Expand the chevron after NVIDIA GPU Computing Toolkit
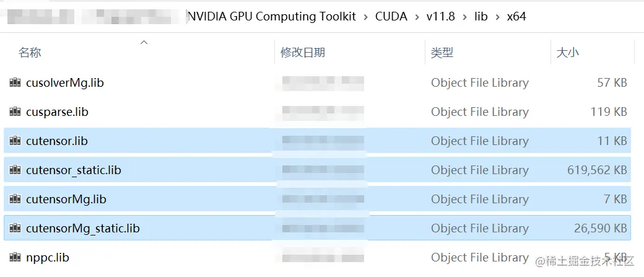This screenshot has width=644, height=277. click(366, 17)
